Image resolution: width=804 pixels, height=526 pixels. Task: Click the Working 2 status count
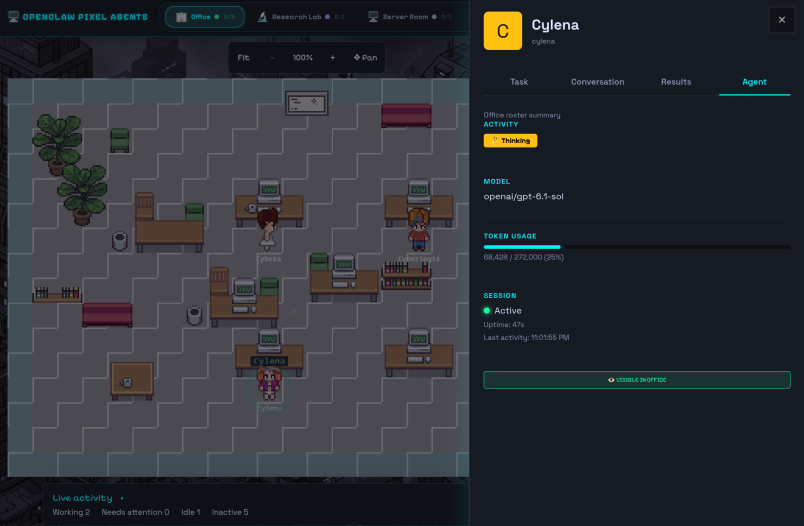(71, 512)
